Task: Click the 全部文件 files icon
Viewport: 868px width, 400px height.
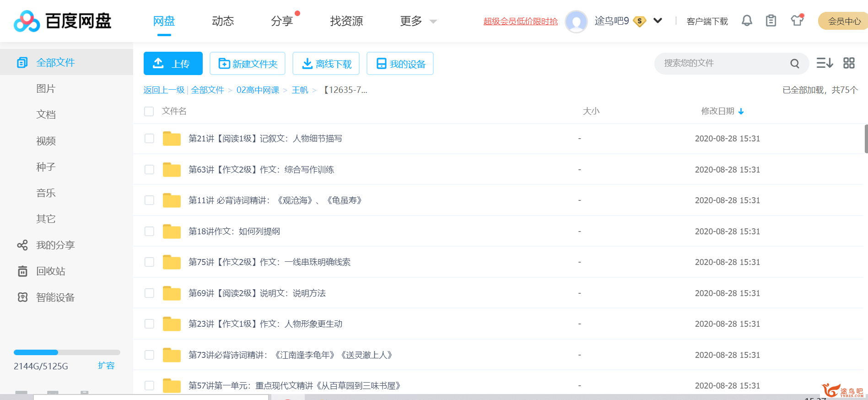Action: click(x=22, y=63)
